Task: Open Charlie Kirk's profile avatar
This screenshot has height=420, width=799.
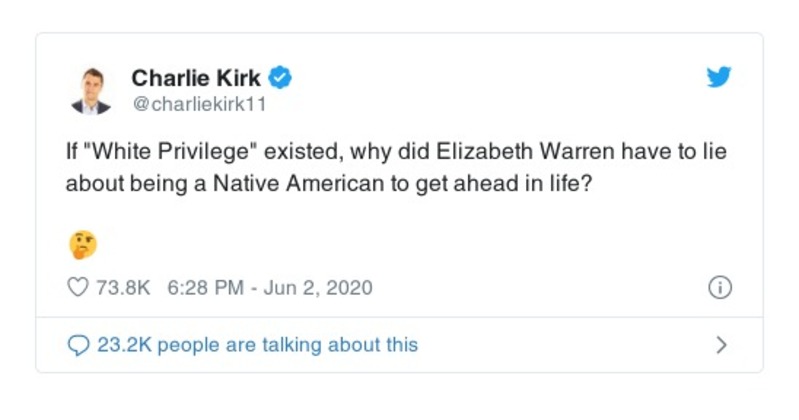Action: [91, 90]
